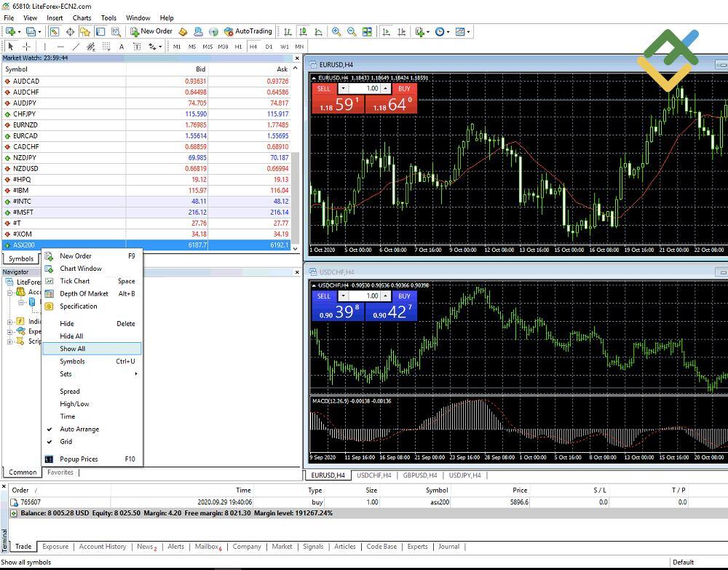Zoom in on the chart using magnifier icon
Image resolution: width=728 pixels, height=570 pixels.
point(336,31)
